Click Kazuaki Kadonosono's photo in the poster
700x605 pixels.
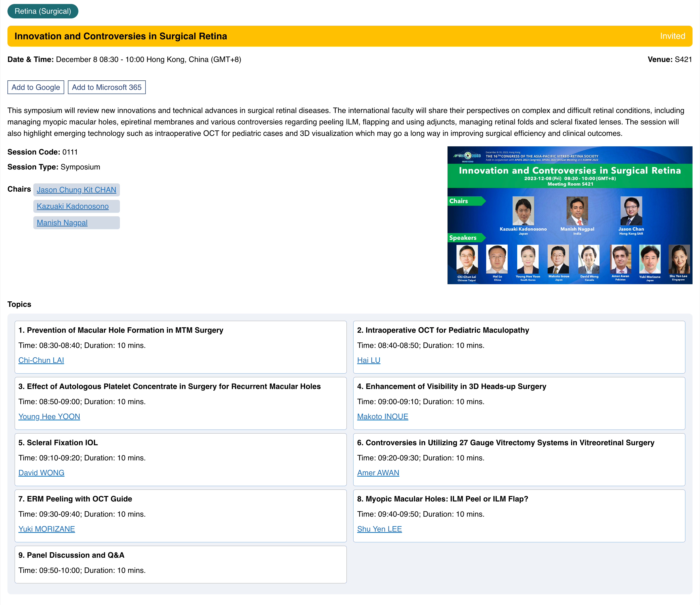tap(523, 211)
